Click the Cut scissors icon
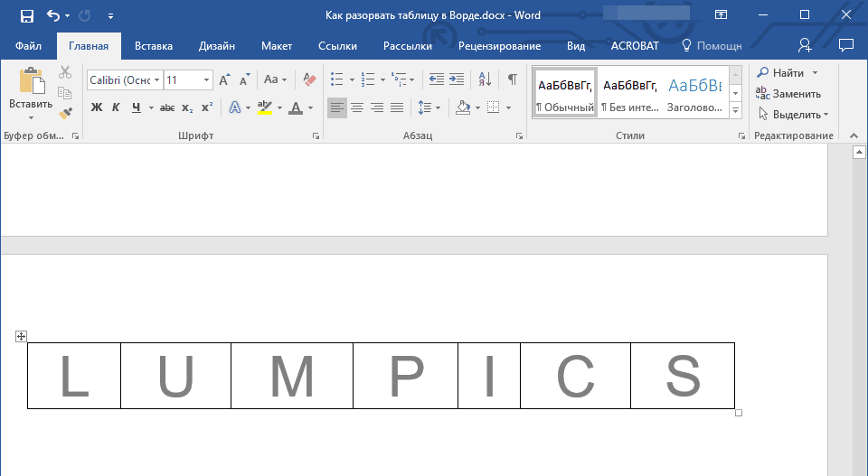Screen dimensions: 868x476 (64, 73)
